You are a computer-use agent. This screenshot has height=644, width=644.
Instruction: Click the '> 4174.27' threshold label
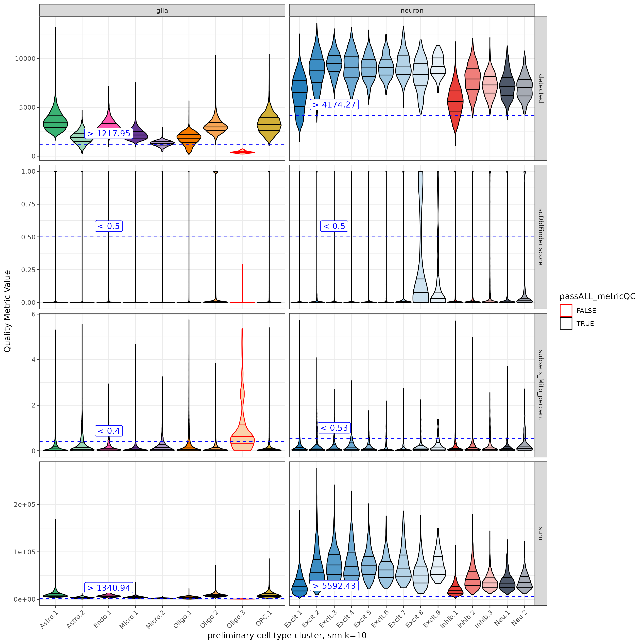(334, 105)
